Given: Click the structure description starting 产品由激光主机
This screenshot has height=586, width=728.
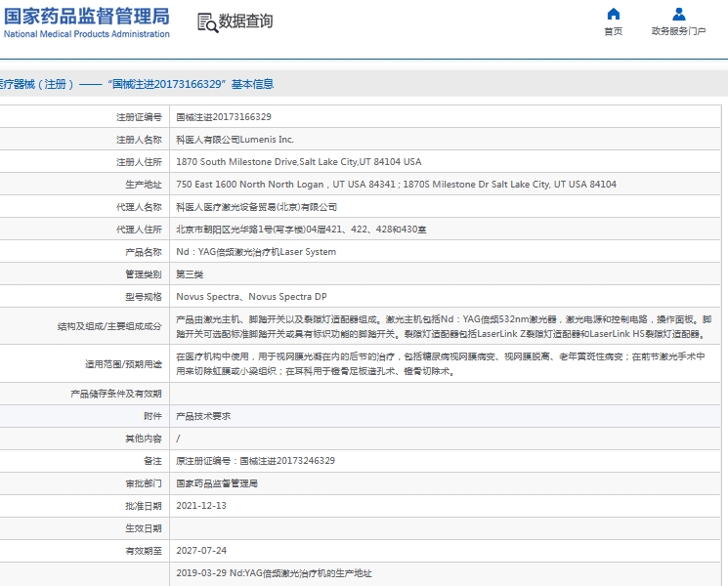Looking at the screenshot, I should click(x=444, y=326).
